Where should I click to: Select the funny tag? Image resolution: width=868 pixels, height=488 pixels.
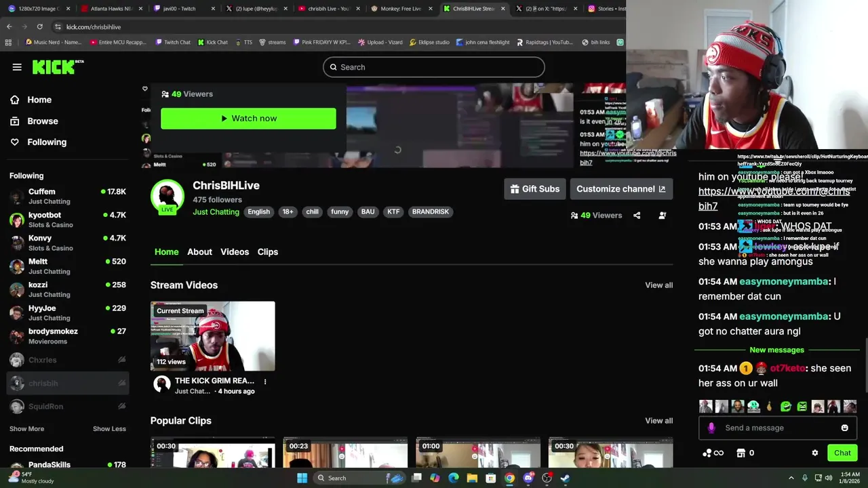click(x=340, y=212)
